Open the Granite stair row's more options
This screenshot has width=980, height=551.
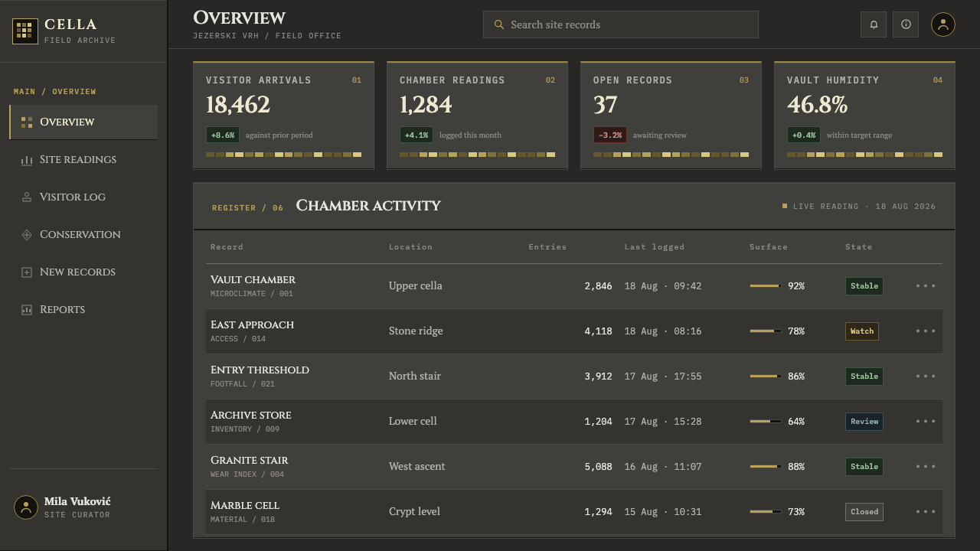[926, 467]
